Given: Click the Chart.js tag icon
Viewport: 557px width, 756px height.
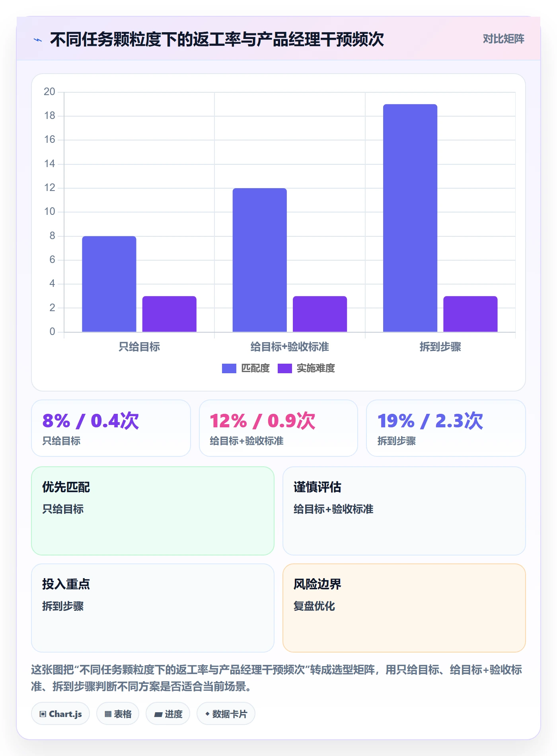Looking at the screenshot, I should click(43, 714).
